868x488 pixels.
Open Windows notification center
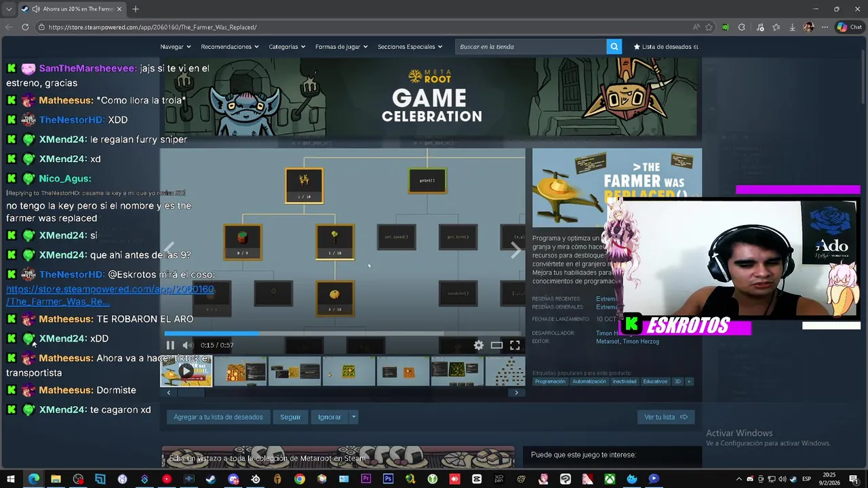[x=854, y=479]
